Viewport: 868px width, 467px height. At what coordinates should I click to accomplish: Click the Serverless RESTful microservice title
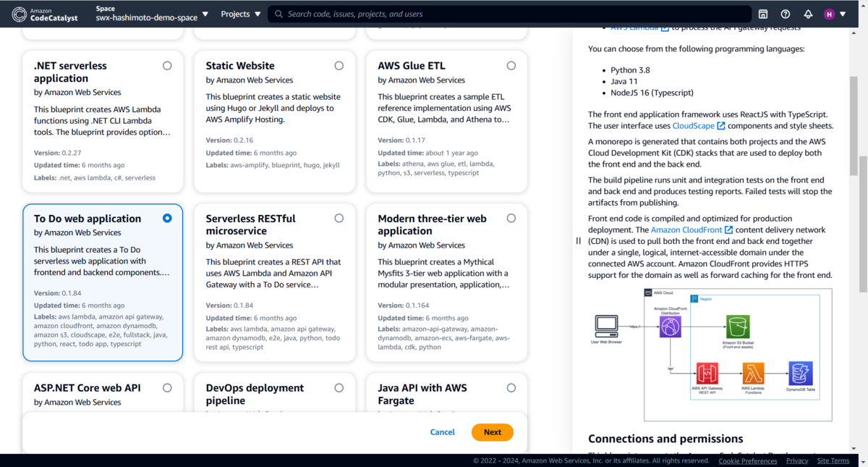pos(250,224)
